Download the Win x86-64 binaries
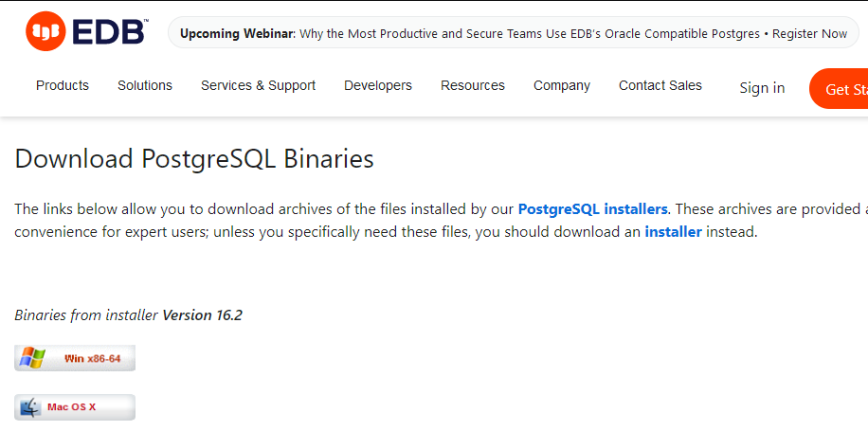 tap(75, 358)
